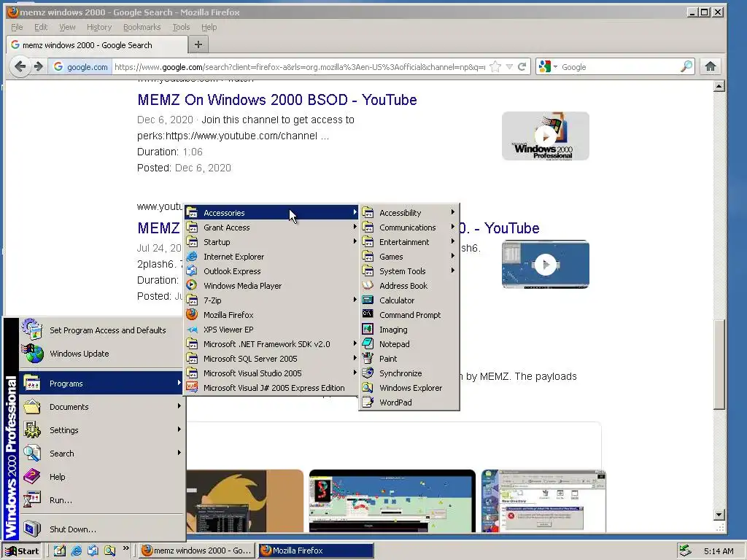Expand Entertainment submenu

tap(409, 242)
